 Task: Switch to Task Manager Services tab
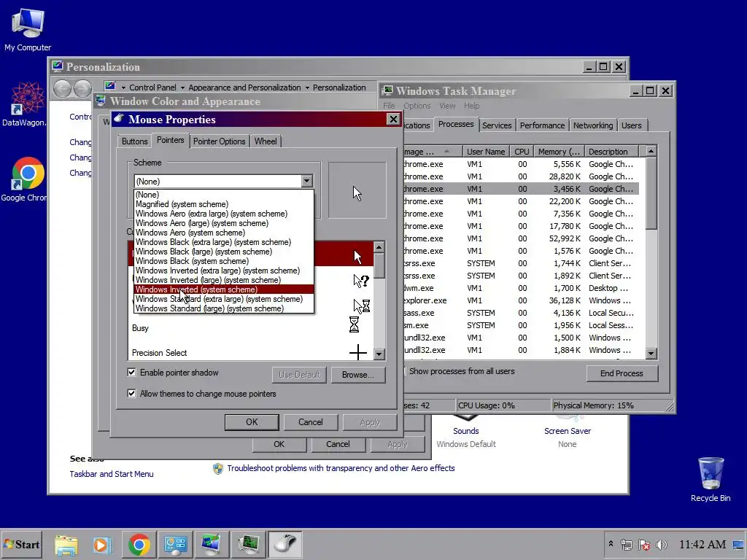click(x=497, y=125)
